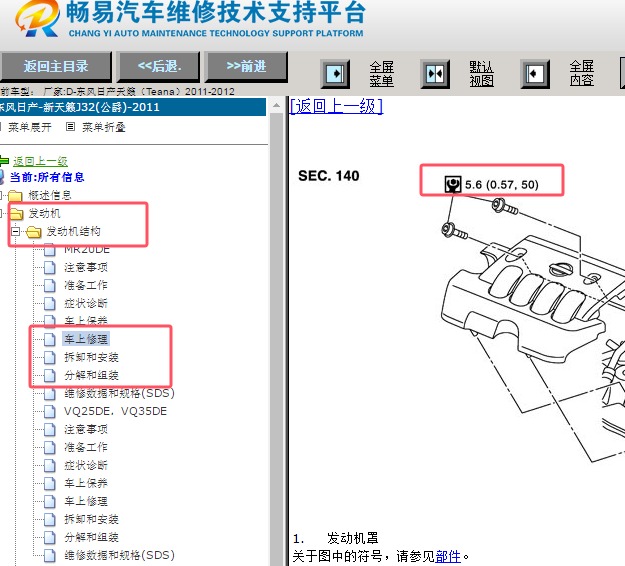Click the sidebar scrollbar up arrow

click(276, 106)
